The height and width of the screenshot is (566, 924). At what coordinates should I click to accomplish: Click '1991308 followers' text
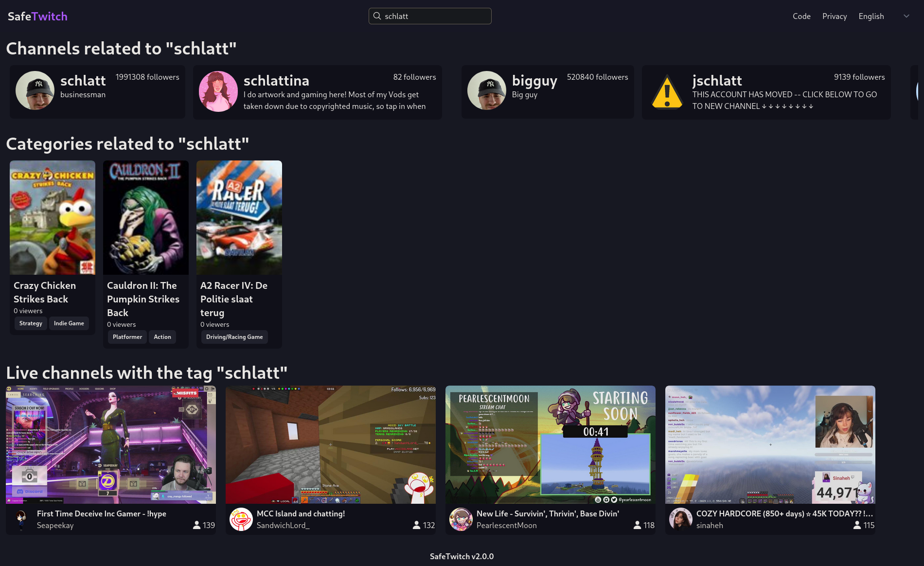[x=147, y=77]
